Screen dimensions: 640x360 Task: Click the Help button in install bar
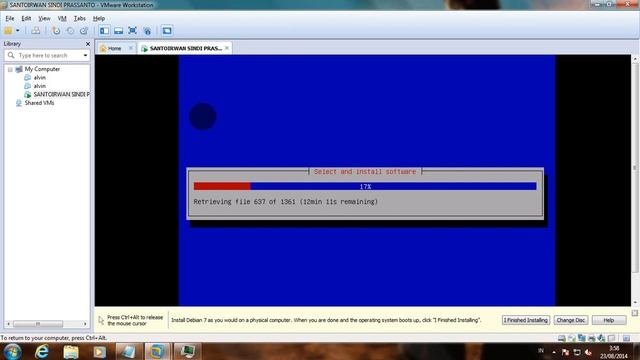[x=609, y=320]
